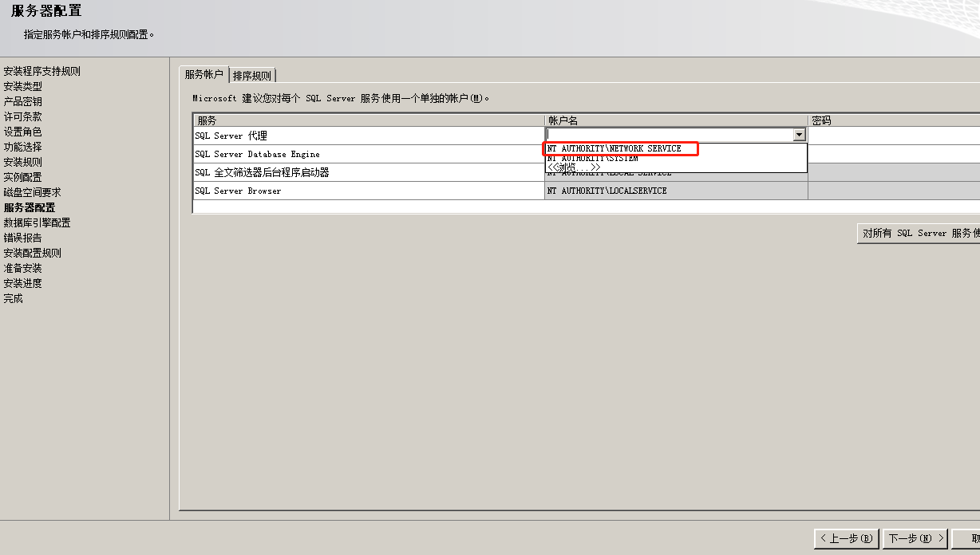Screen dimensions: 980x555
Task: Click the password cell for SQL Server 代理
Action: coord(894,136)
